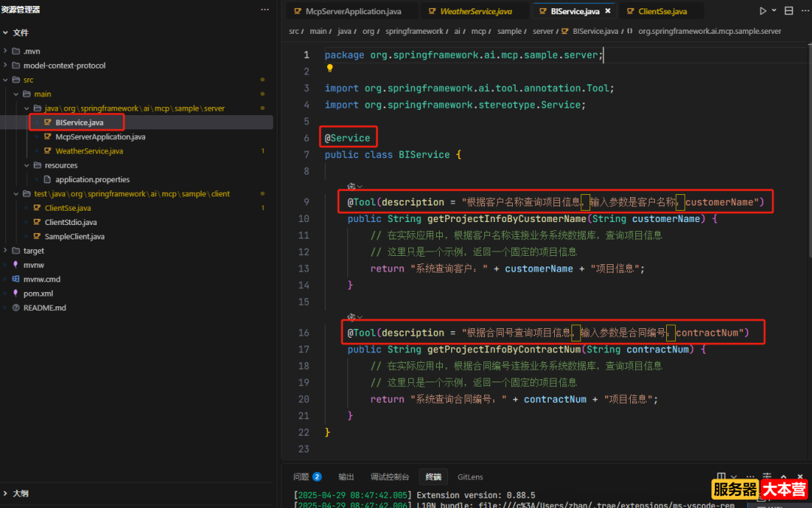Screen dimensions: 812x508
Task: Collapse the test sample\client package chevron
Action: pyautogui.click(x=16, y=193)
